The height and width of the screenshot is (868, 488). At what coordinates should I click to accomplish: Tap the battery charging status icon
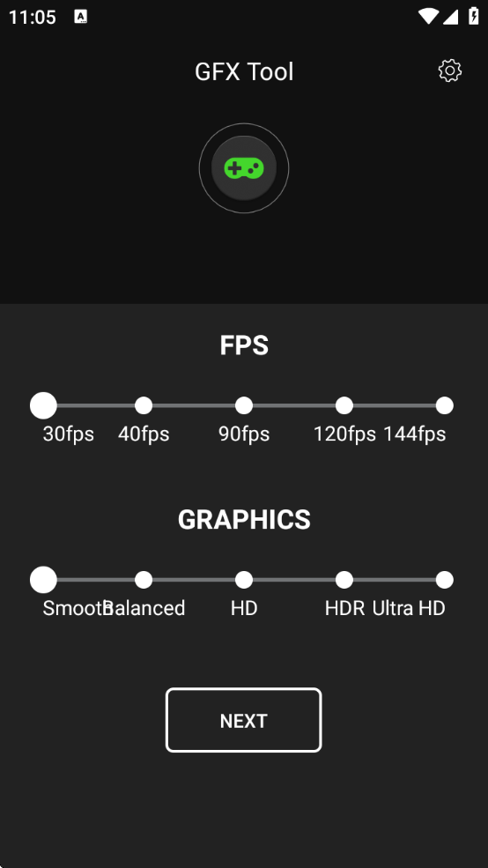tap(474, 16)
